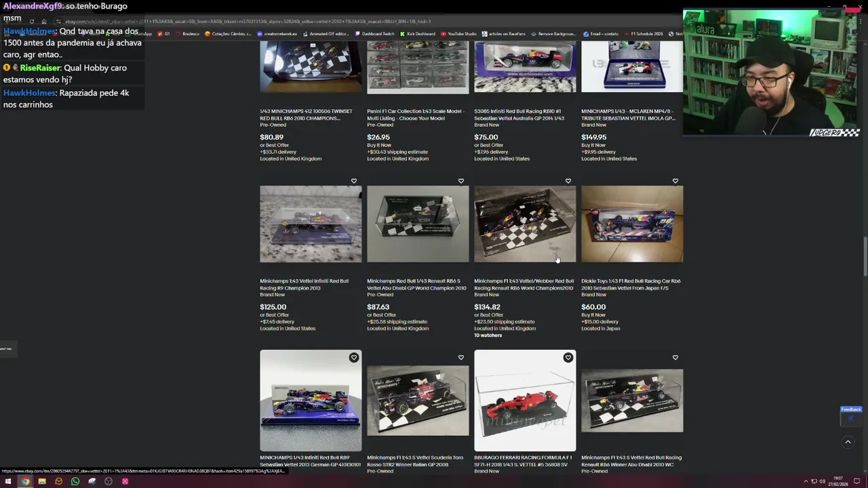Open Kick Dashboard bookmark
Viewport: 868px width, 488px height.
(x=418, y=33)
